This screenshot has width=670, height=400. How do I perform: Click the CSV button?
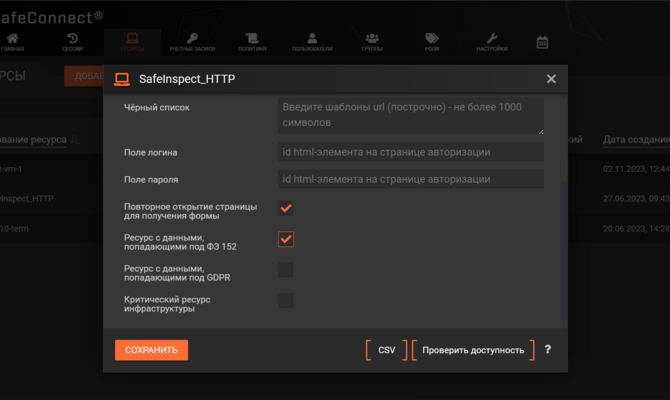387,350
